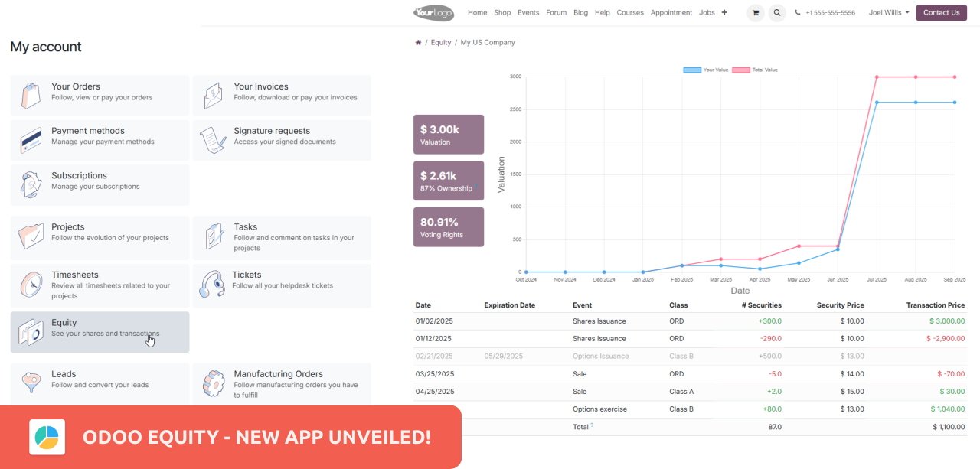The height and width of the screenshot is (469, 980).
Task: Open the shopping cart icon
Action: 756,13
